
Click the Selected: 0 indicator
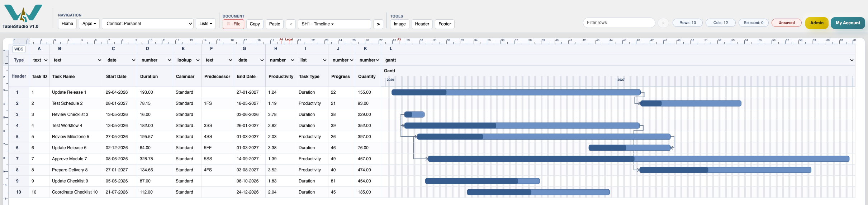[753, 23]
